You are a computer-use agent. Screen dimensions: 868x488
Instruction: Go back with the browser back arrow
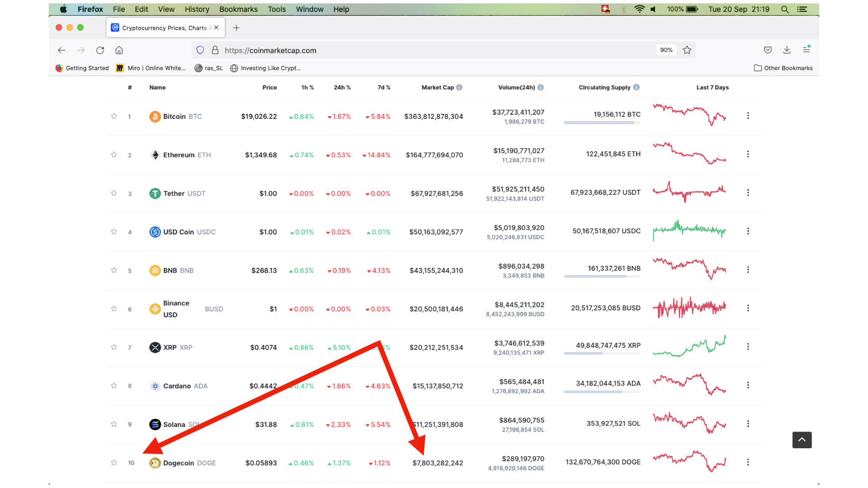(61, 50)
